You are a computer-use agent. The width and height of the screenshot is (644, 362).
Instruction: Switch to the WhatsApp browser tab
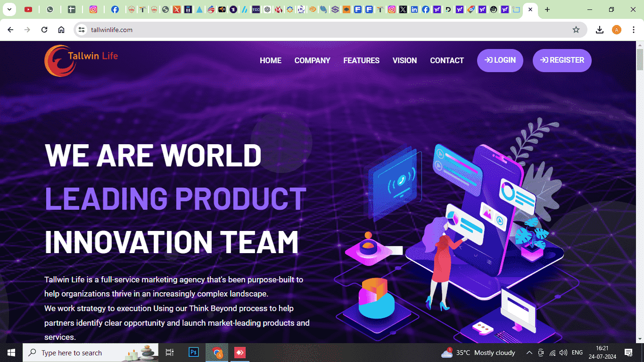pos(50,9)
